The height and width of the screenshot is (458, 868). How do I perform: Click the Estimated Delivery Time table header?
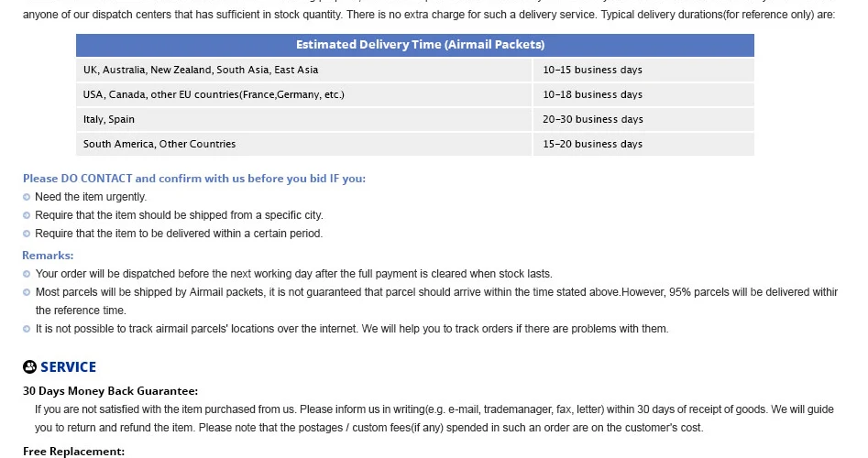coord(415,45)
